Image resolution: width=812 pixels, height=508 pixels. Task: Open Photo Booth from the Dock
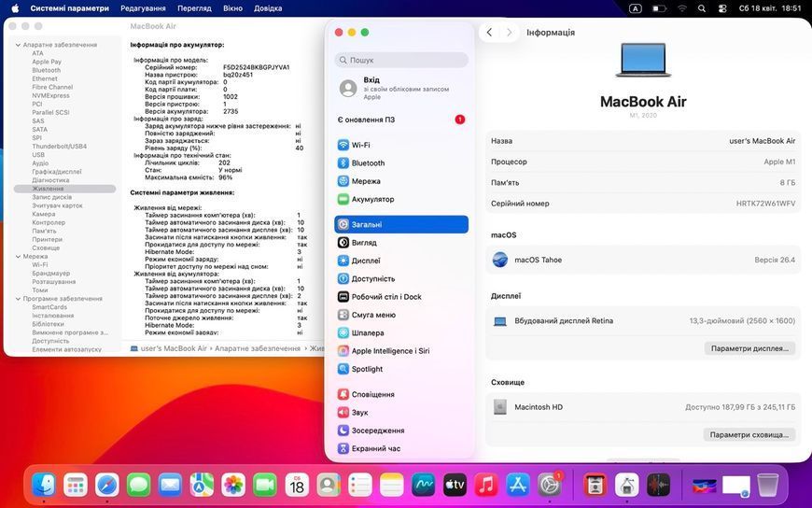[595, 486]
